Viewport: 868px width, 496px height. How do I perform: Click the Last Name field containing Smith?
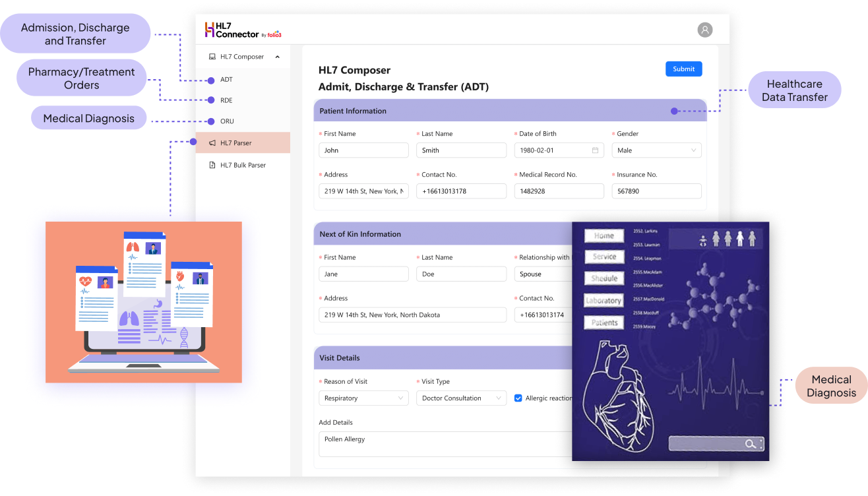pos(461,150)
